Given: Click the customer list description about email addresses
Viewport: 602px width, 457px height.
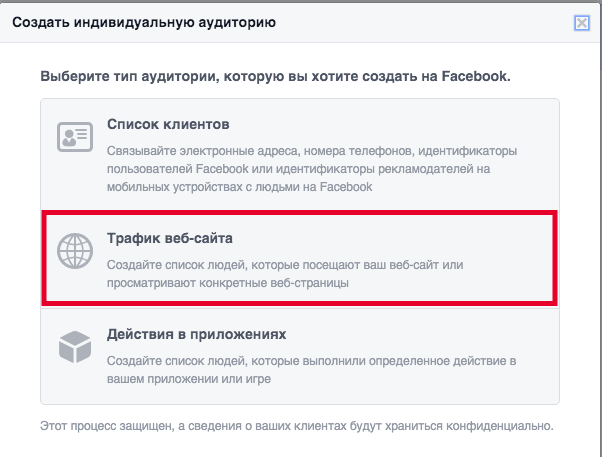Looking at the screenshot, I should click(312, 169).
